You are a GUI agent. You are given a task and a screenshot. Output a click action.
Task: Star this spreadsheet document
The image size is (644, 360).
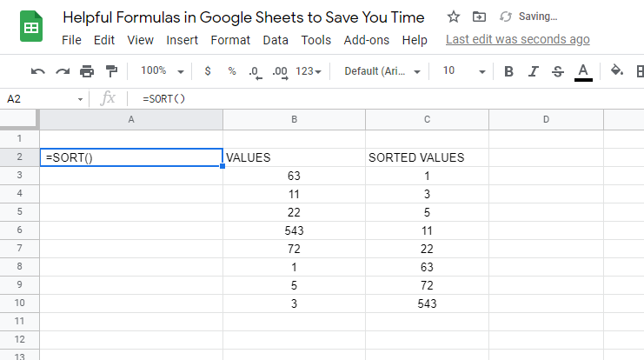coord(454,17)
